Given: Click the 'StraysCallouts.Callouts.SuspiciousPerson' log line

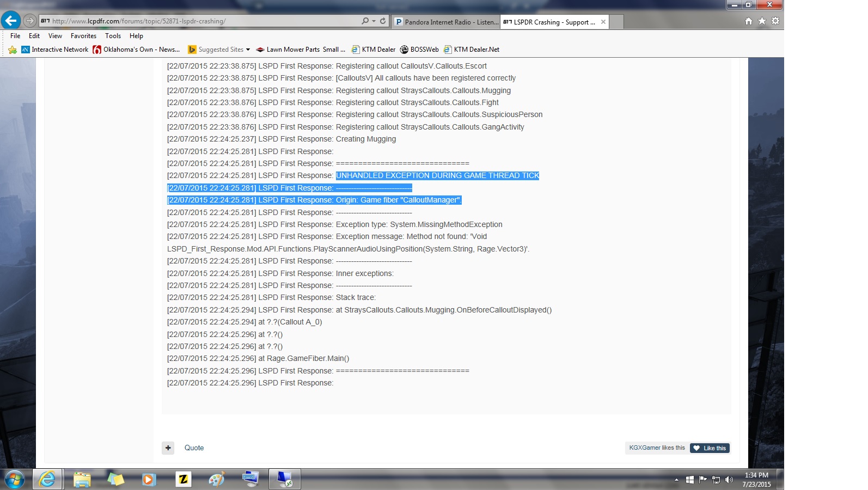Looking at the screenshot, I should tap(354, 114).
